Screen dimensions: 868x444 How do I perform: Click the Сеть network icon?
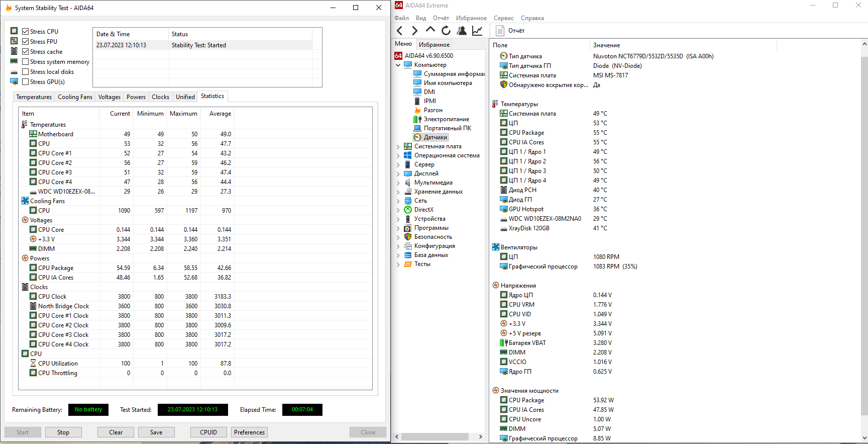(x=408, y=201)
